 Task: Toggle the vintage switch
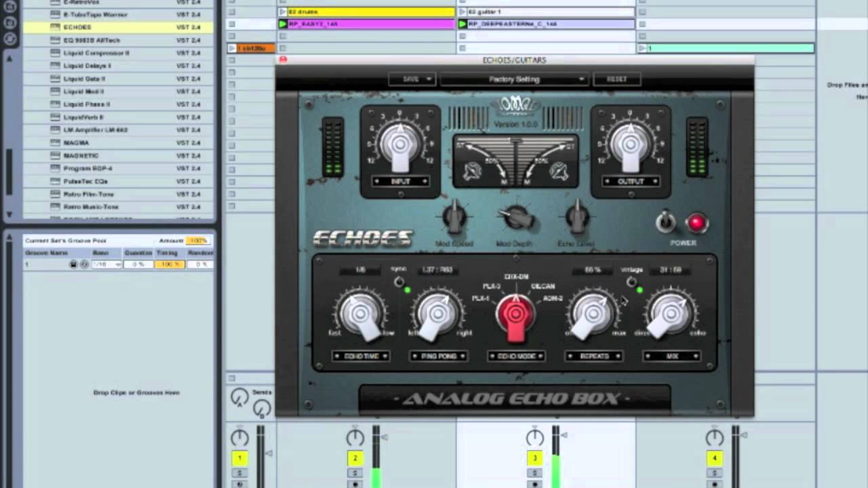(631, 282)
